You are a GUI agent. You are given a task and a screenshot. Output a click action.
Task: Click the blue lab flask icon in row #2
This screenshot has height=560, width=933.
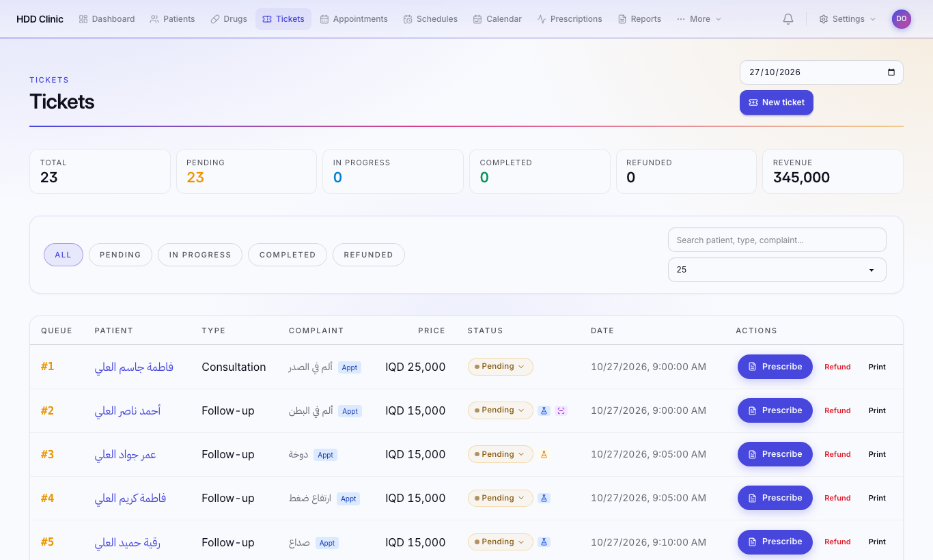[x=544, y=410]
